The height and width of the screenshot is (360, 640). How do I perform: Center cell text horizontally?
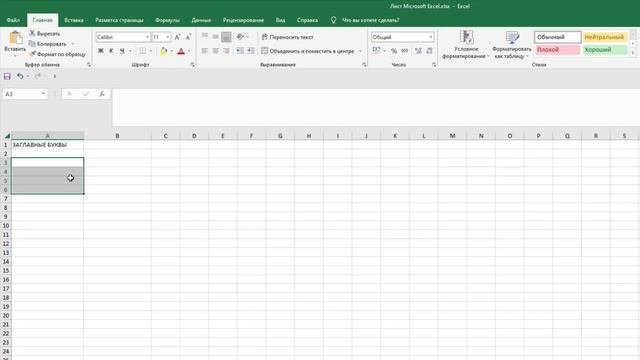point(216,51)
